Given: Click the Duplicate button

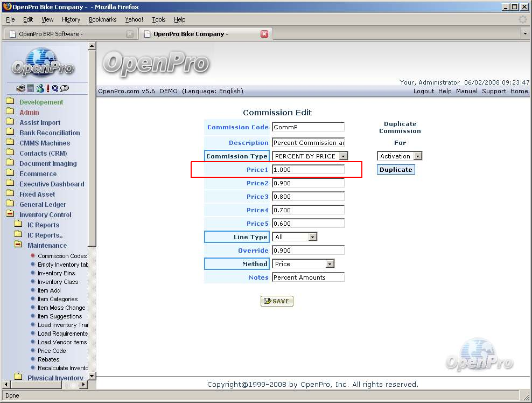Looking at the screenshot, I should click(396, 170).
